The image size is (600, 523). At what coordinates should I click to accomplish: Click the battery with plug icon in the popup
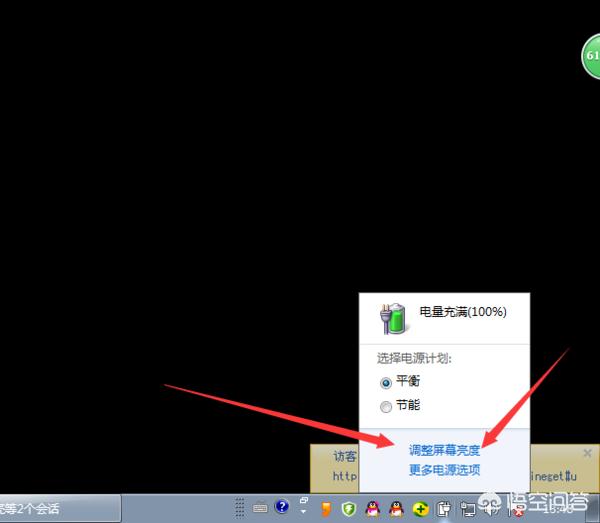click(393, 318)
